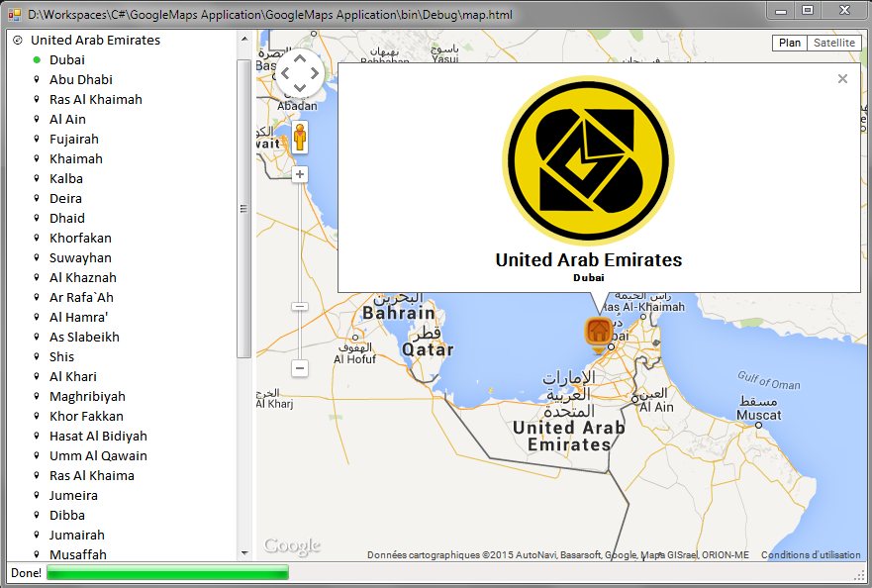This screenshot has width=872, height=588.
Task: Select the United Arab Emirates root node
Action: (95, 40)
